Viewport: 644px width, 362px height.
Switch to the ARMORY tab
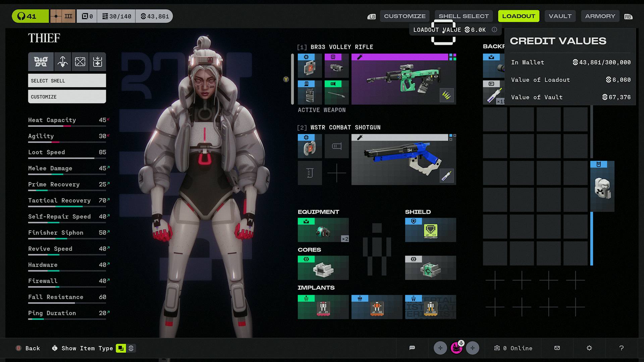pyautogui.click(x=600, y=16)
